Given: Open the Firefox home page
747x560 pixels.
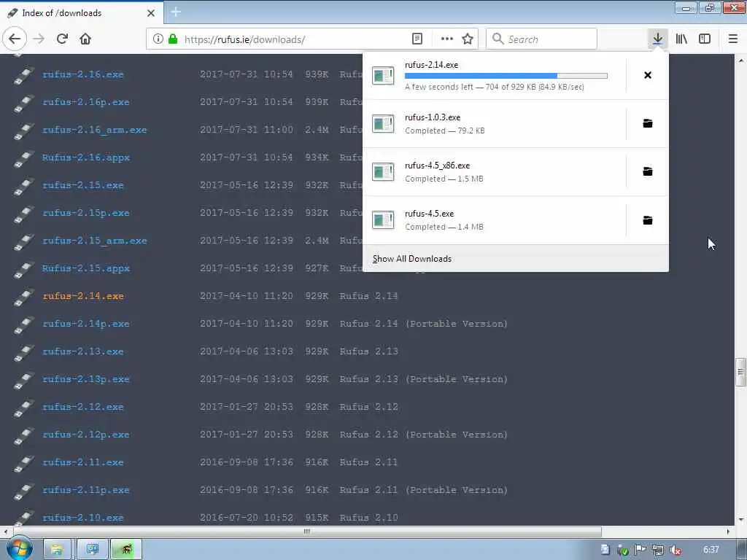Looking at the screenshot, I should (x=85, y=39).
